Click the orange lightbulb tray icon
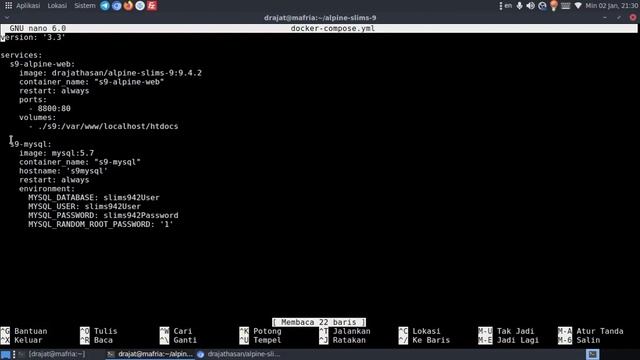 click(554, 6)
